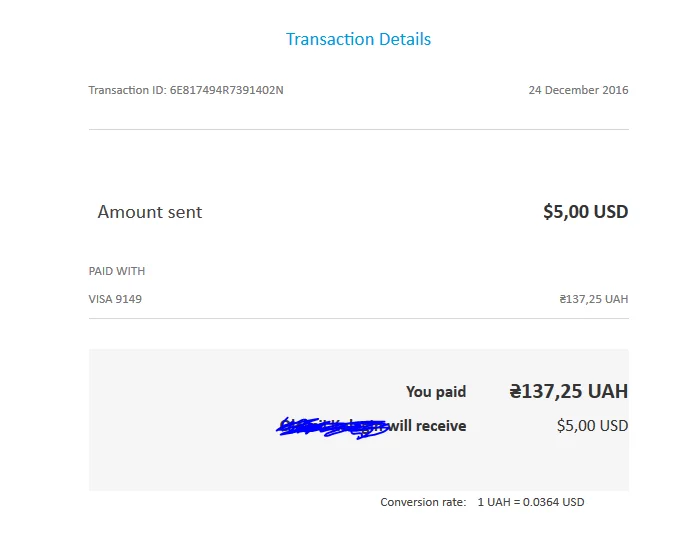The height and width of the screenshot is (539, 682).
Task: Click the divider line below the VISA row
Action: point(358,319)
